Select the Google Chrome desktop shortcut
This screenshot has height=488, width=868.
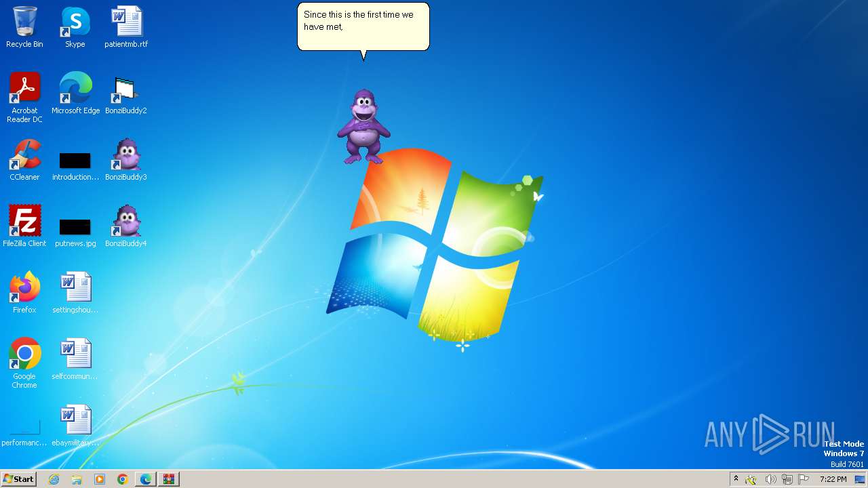[24, 363]
